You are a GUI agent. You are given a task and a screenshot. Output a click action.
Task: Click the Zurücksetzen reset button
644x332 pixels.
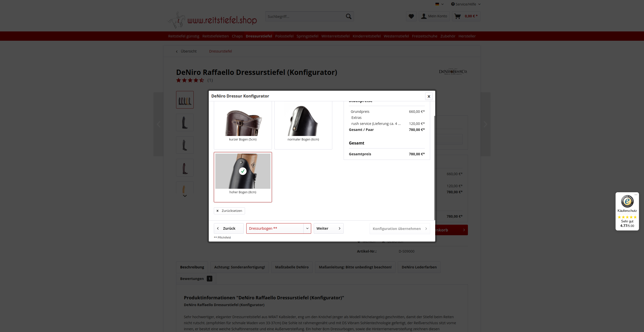coord(229,211)
